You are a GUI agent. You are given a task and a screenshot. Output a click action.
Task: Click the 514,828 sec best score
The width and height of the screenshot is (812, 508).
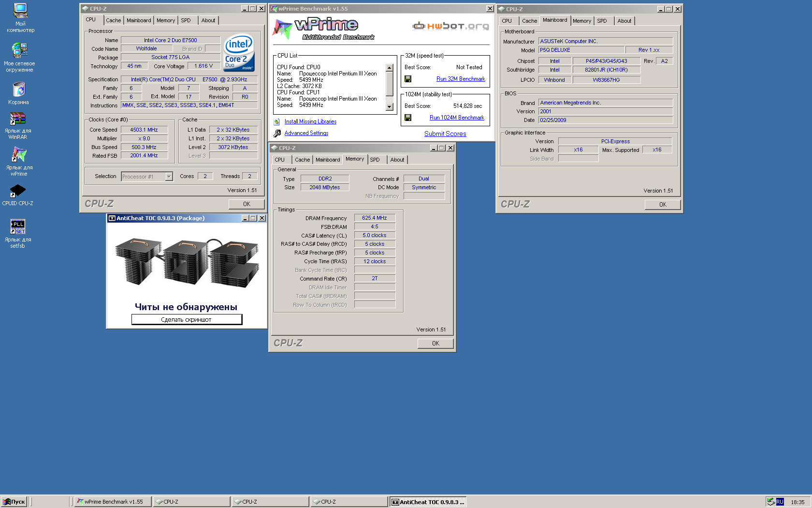point(467,106)
